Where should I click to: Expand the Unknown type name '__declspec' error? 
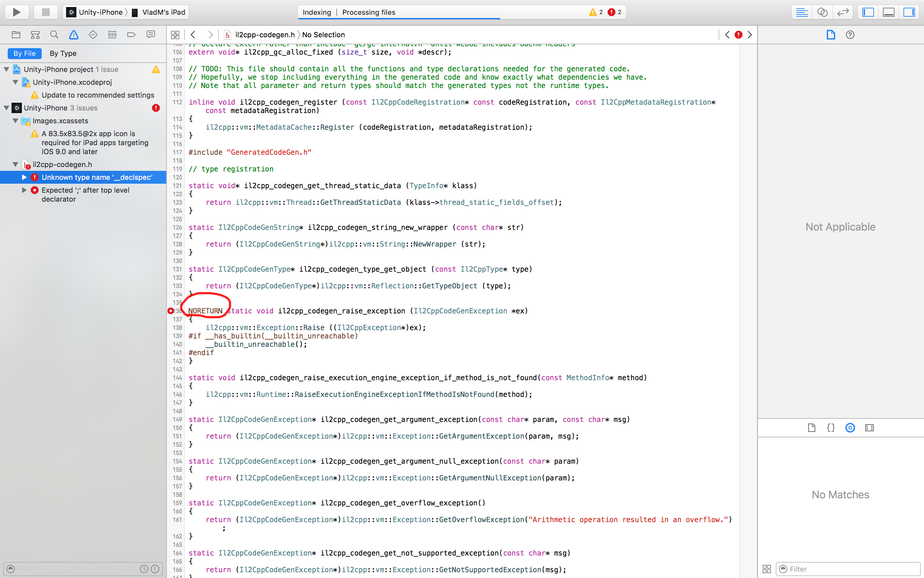point(24,177)
